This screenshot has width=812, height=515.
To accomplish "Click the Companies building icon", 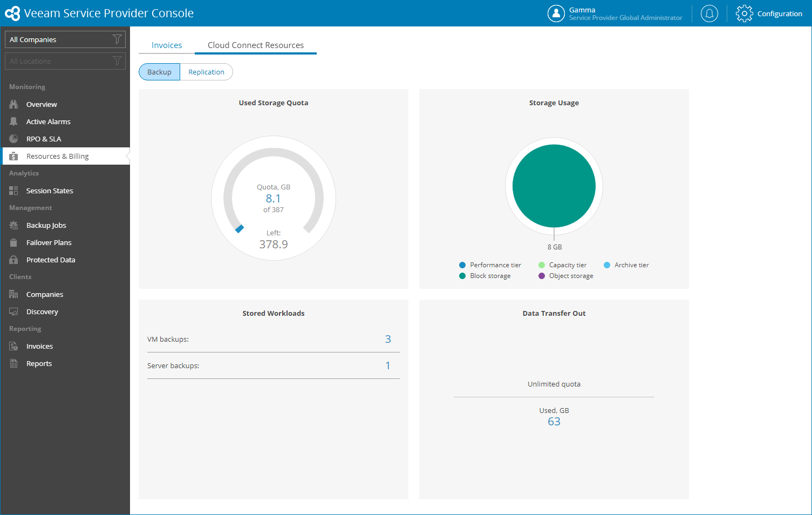I will [x=13, y=294].
